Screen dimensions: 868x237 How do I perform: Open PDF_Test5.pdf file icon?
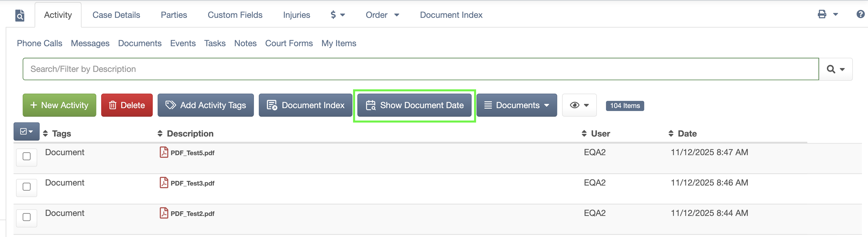point(164,152)
